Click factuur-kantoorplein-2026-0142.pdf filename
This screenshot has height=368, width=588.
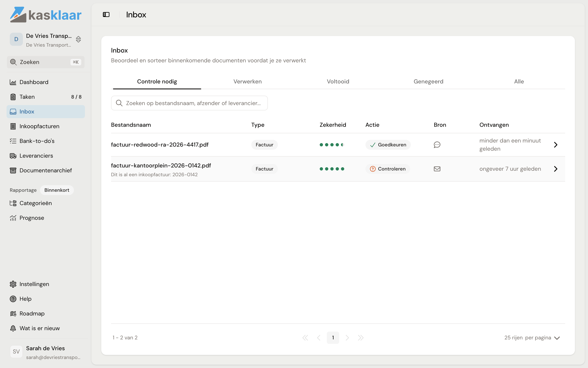point(161,166)
